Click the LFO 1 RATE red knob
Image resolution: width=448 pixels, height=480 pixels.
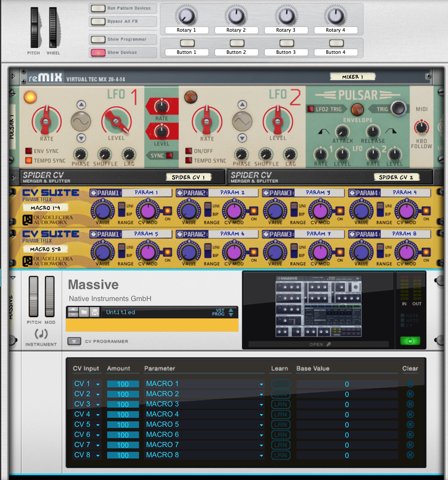pos(46,121)
